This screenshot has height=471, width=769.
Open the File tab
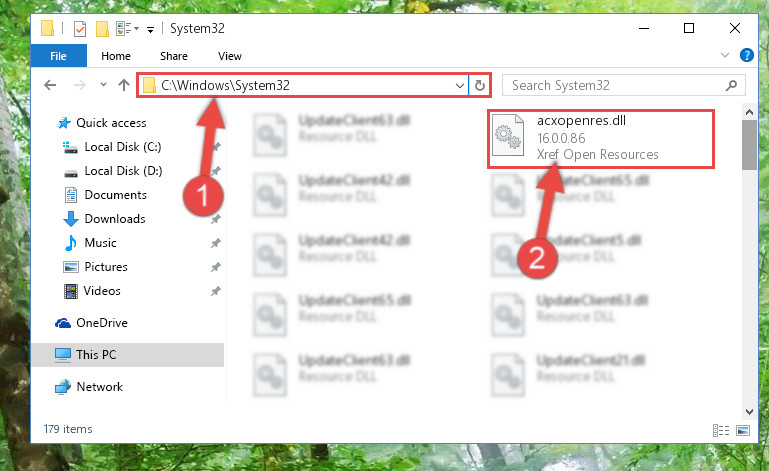click(58, 56)
